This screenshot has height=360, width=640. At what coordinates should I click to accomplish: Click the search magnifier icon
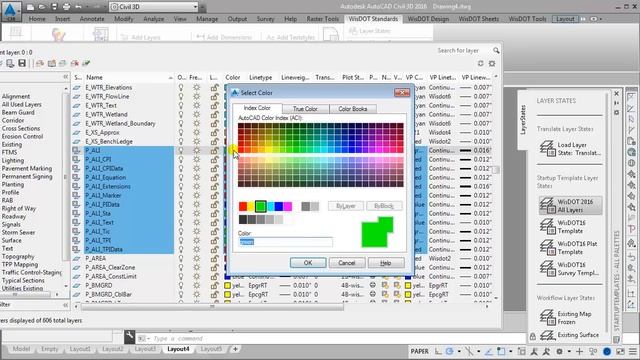point(496,50)
